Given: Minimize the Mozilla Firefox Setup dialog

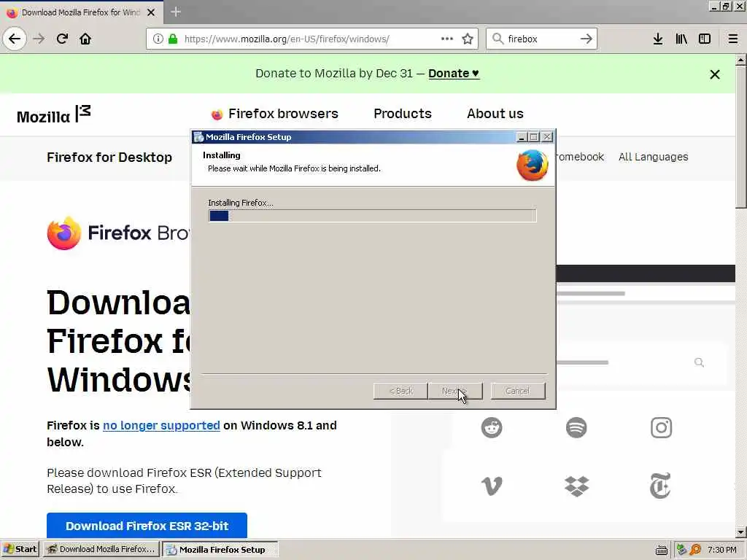Looking at the screenshot, I should coord(522,137).
